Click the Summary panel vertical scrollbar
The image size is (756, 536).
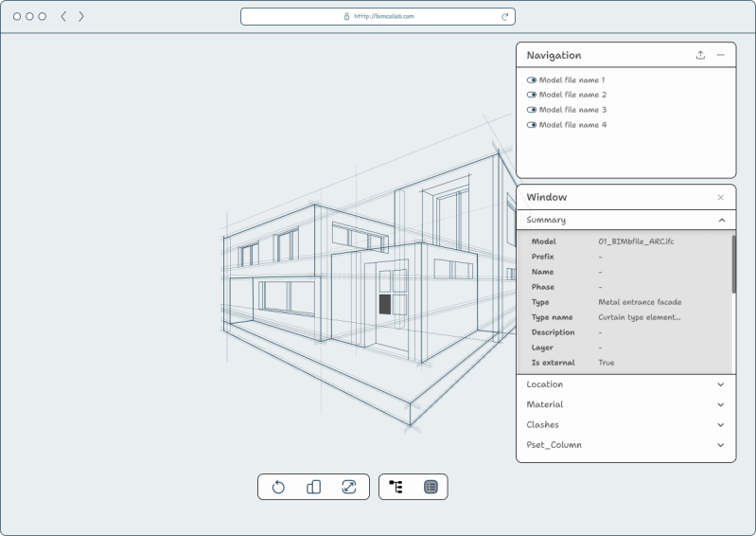click(x=733, y=265)
